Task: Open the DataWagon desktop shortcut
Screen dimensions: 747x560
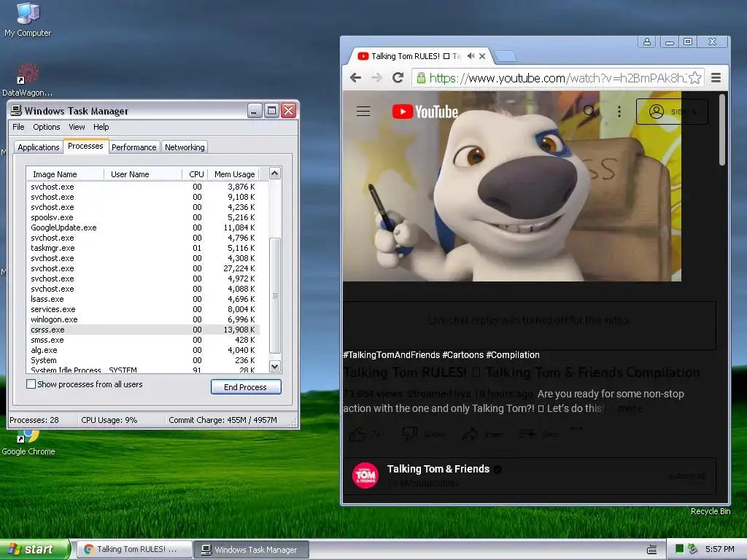Action: (x=28, y=79)
